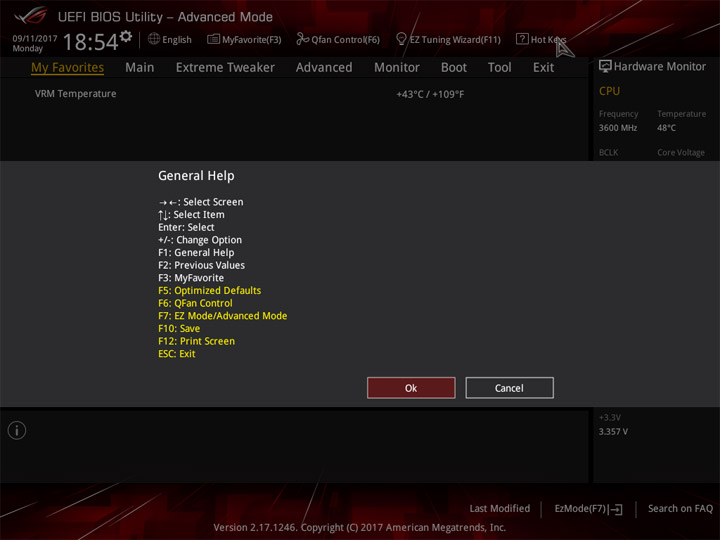Click the globe language icon
Screen dimensions: 720x540
click(154, 39)
